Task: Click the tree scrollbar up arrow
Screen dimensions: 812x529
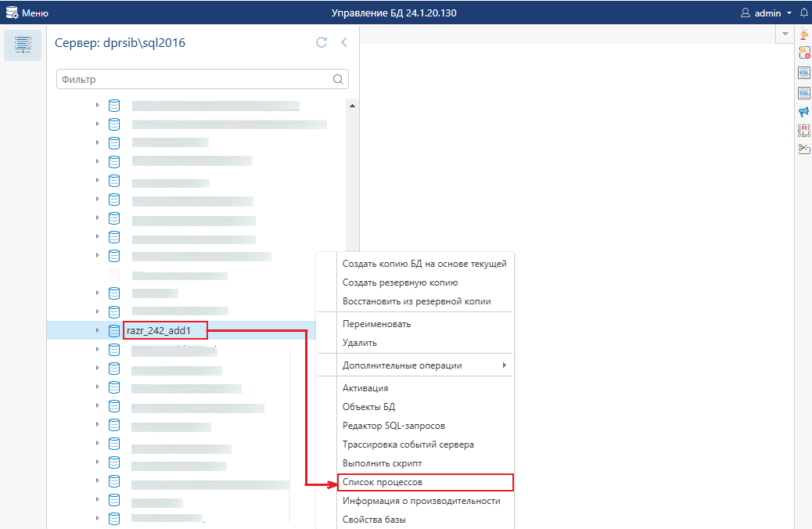Action: click(352, 106)
